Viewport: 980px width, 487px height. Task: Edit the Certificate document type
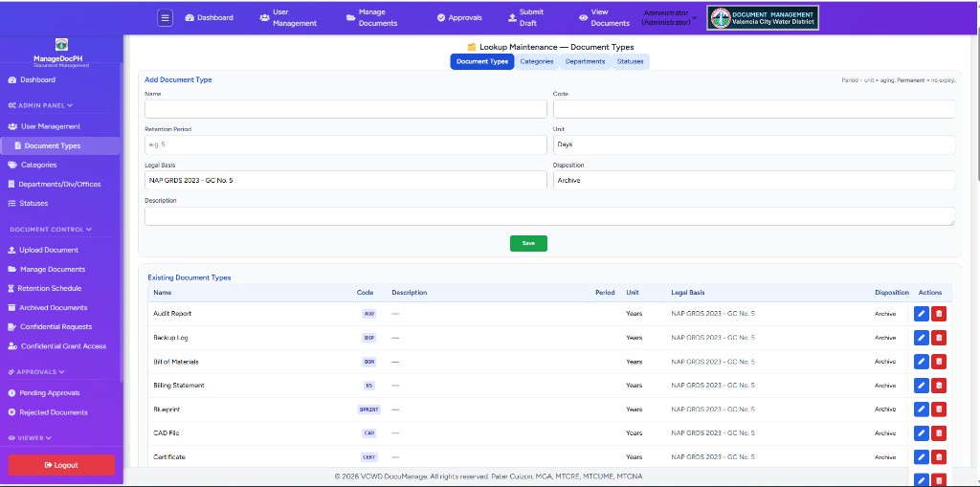click(x=922, y=457)
